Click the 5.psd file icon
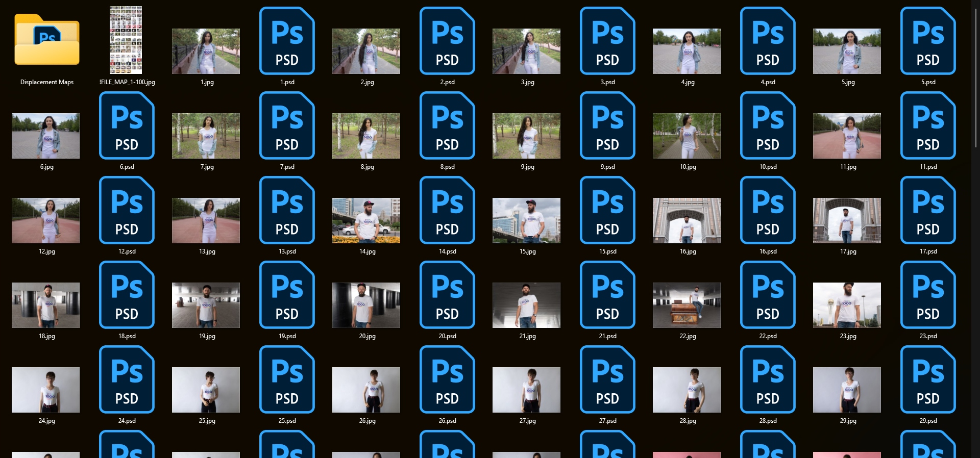This screenshot has height=458, width=980. (927, 41)
